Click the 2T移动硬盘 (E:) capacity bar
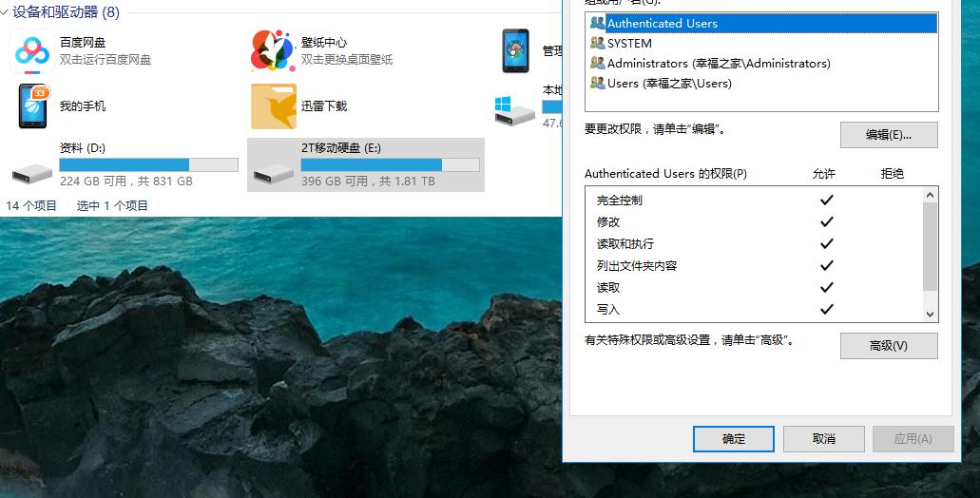Viewport: 980px width, 498px height. [x=390, y=164]
